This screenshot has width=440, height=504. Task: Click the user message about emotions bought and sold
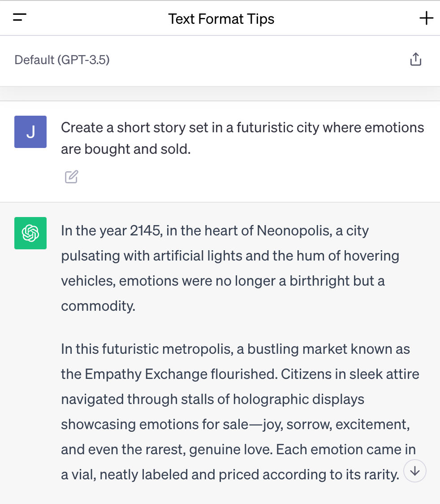(242, 138)
